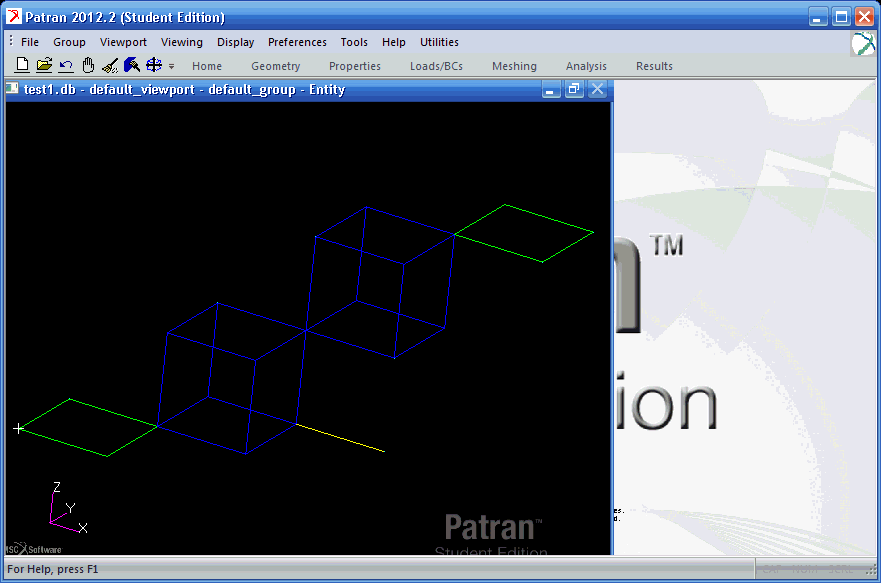Refresh graphics using the blue brush icon
The width and height of the screenshot is (881, 583).
coord(132,65)
